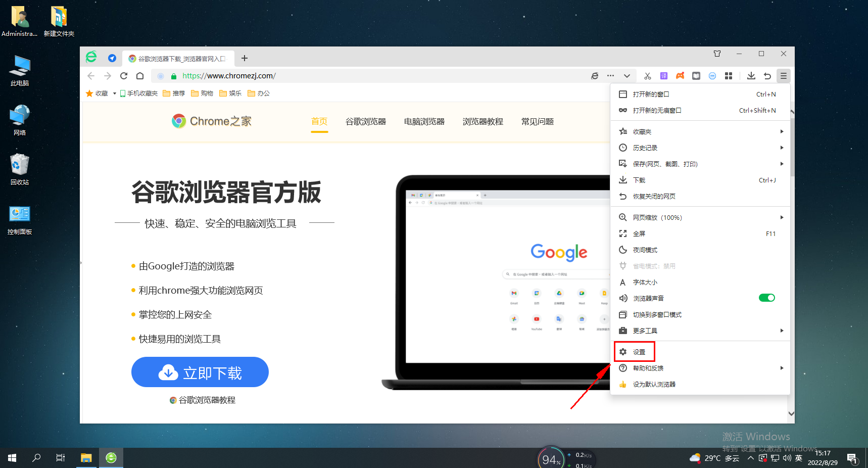Expand 保存(网页、截图、打印) submenu
Image resolution: width=868 pixels, height=468 pixels.
pyautogui.click(x=700, y=164)
